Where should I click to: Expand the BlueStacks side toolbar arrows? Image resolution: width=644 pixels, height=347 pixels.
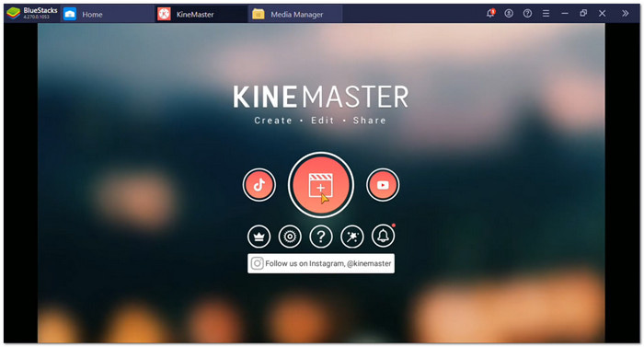[x=625, y=14]
